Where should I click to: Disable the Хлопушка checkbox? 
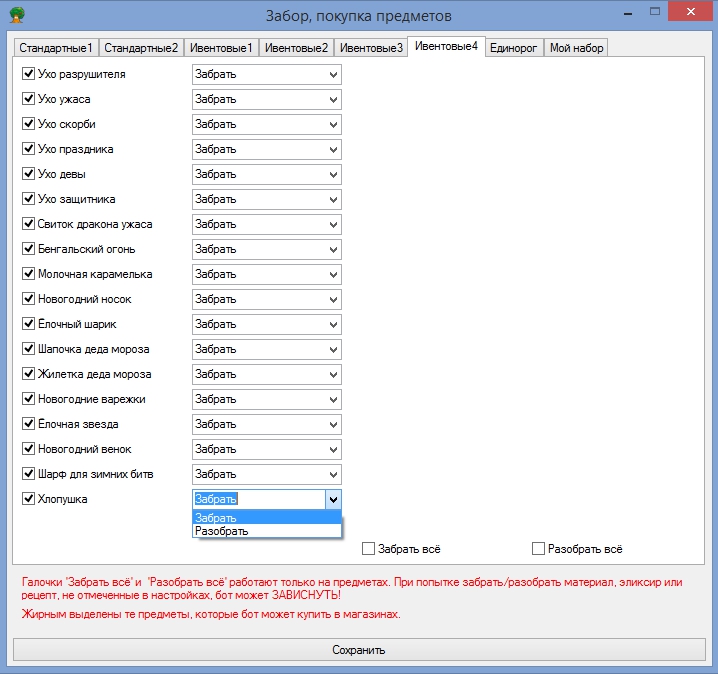(28, 499)
